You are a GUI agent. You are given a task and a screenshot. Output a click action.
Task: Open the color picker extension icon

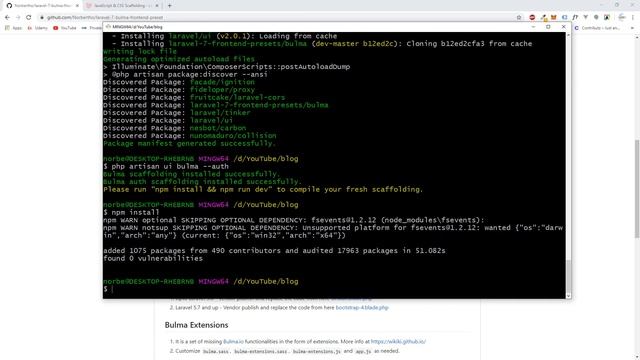click(x=544, y=18)
